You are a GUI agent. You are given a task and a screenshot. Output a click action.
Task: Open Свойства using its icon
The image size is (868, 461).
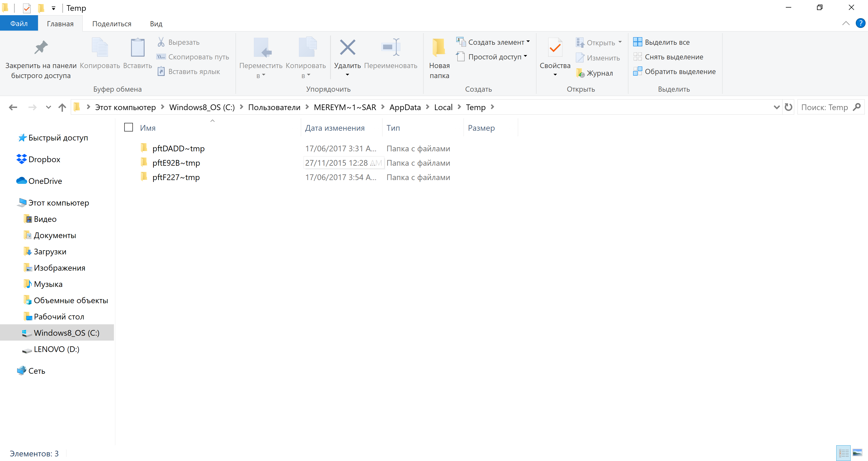pyautogui.click(x=555, y=47)
